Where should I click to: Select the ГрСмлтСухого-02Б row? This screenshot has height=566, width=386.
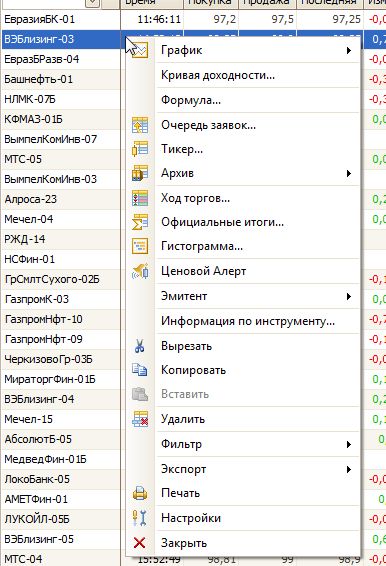[x=61, y=279]
